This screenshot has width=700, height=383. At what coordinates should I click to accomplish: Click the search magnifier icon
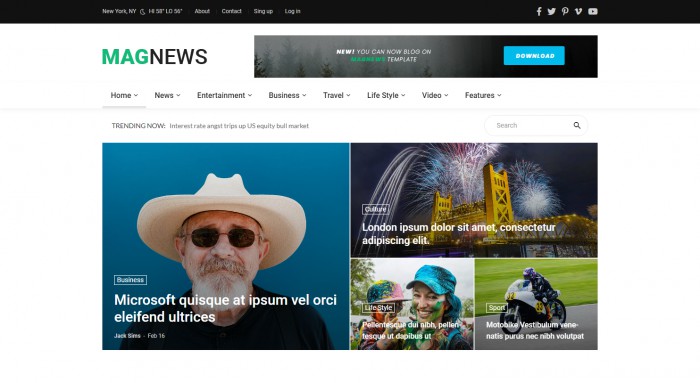(577, 125)
